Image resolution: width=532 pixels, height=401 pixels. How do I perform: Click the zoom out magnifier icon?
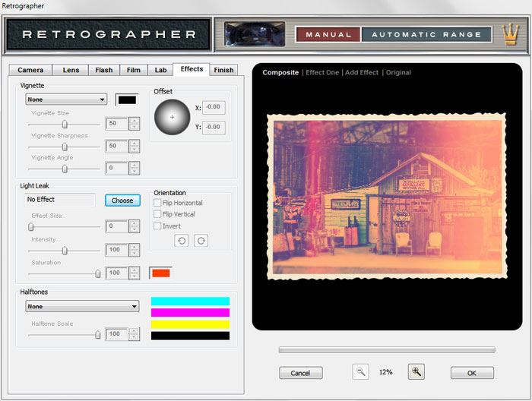(x=360, y=372)
